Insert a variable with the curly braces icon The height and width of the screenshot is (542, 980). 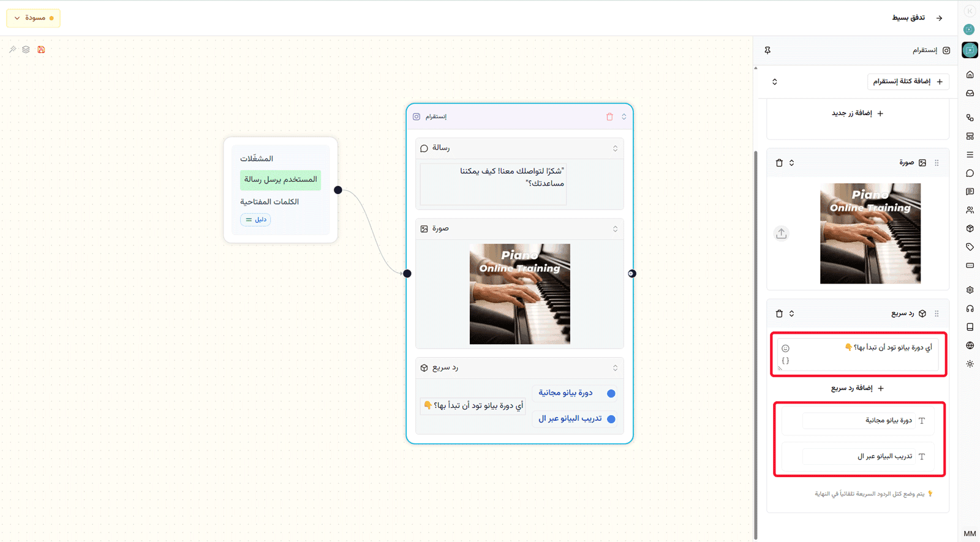coord(785,361)
